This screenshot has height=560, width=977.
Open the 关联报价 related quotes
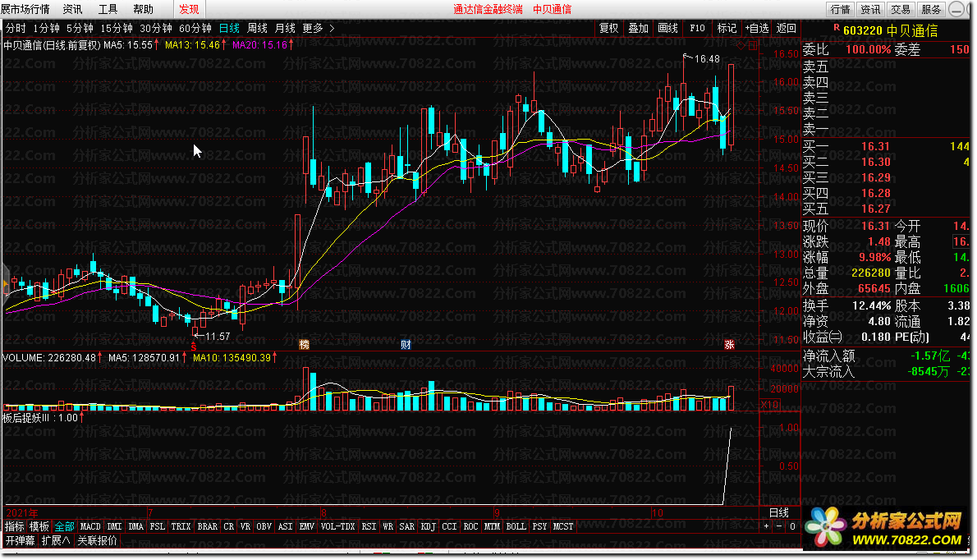(x=97, y=540)
